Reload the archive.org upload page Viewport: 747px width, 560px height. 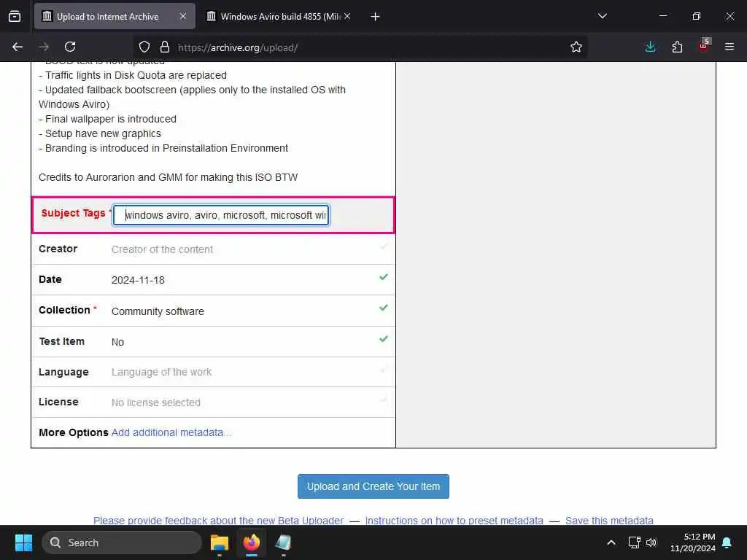70,47
